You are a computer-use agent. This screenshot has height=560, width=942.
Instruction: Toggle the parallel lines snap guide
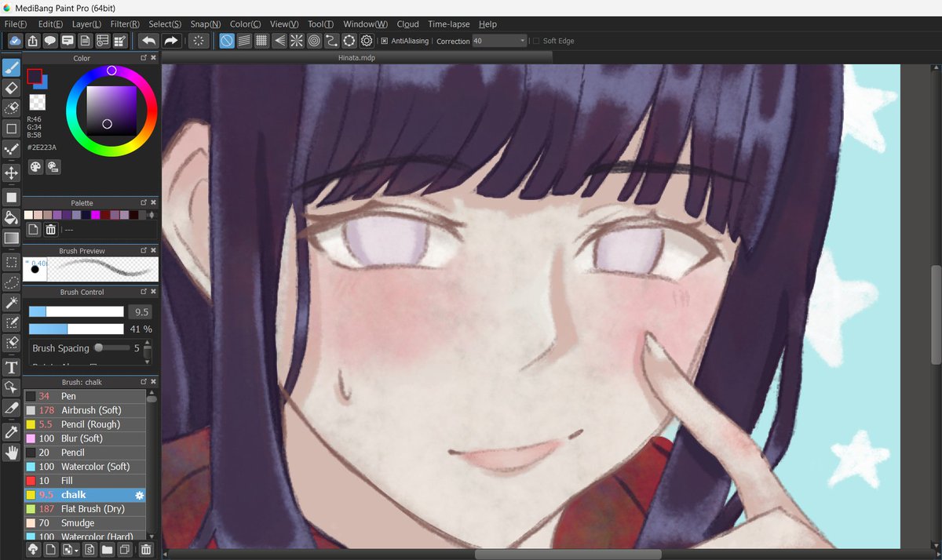pos(244,41)
